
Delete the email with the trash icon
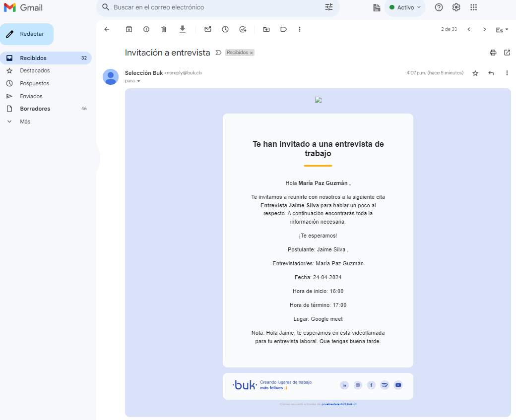[164, 29]
